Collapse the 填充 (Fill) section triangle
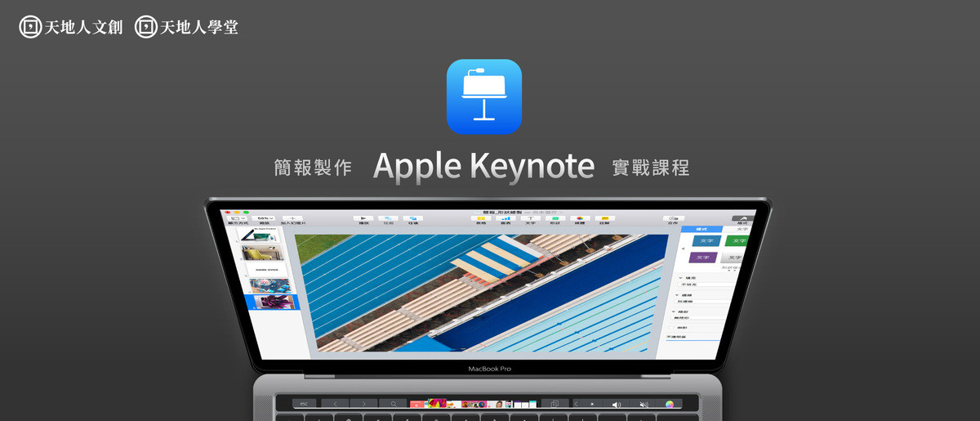The height and width of the screenshot is (421, 980). click(680, 278)
